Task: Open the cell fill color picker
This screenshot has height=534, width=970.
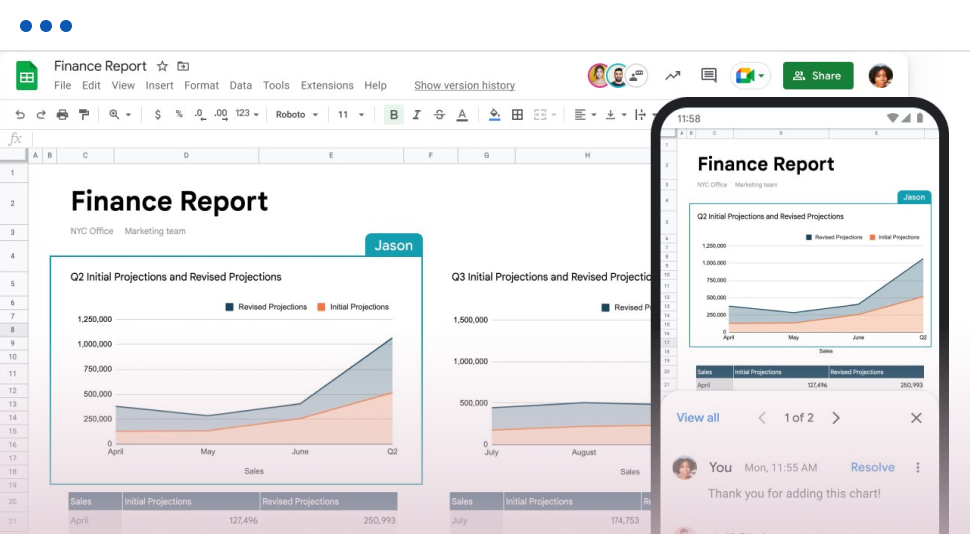Action: (494, 115)
